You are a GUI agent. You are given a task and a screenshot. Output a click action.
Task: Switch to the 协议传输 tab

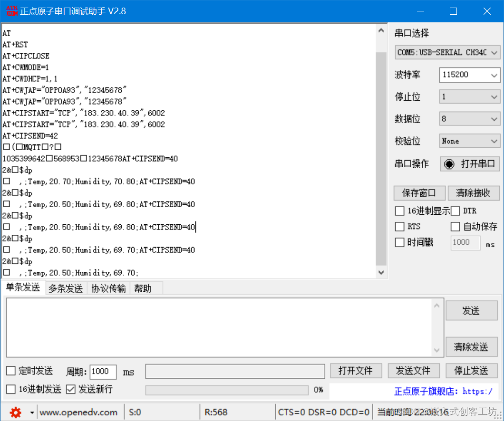point(108,288)
